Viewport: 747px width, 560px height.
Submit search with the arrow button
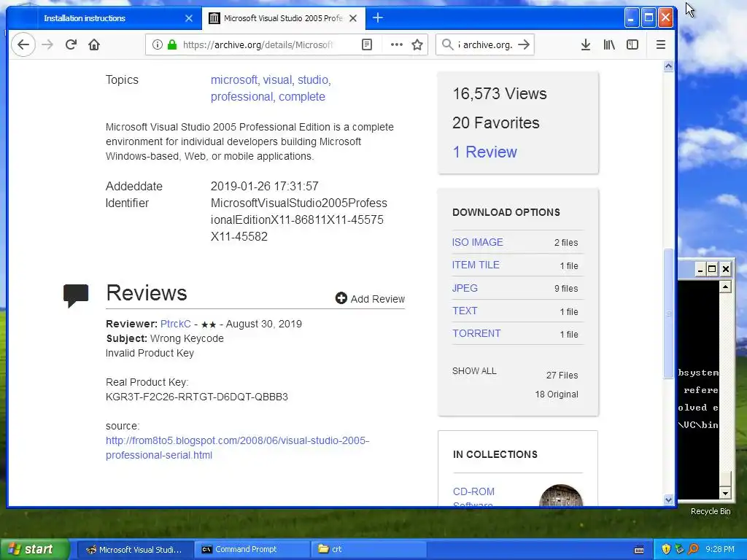point(524,44)
